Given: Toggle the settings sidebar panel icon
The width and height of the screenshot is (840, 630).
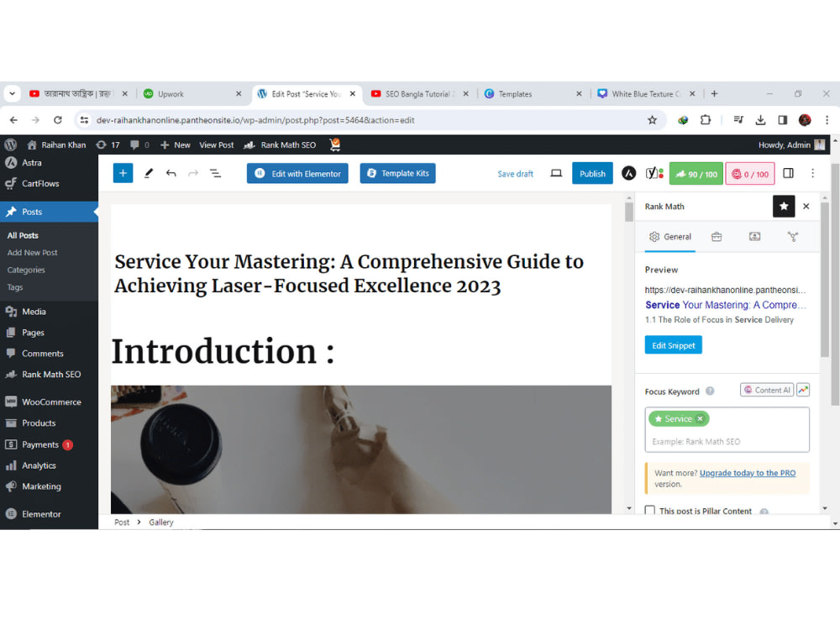Looking at the screenshot, I should point(788,173).
